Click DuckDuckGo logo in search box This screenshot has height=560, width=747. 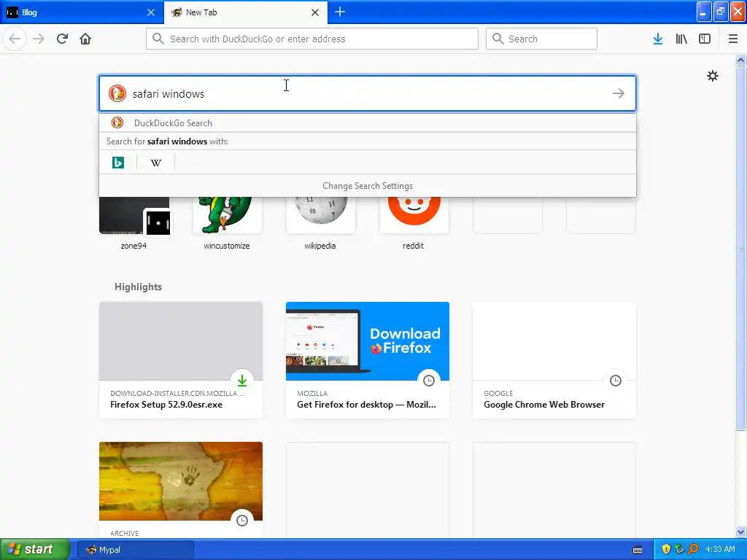point(117,93)
